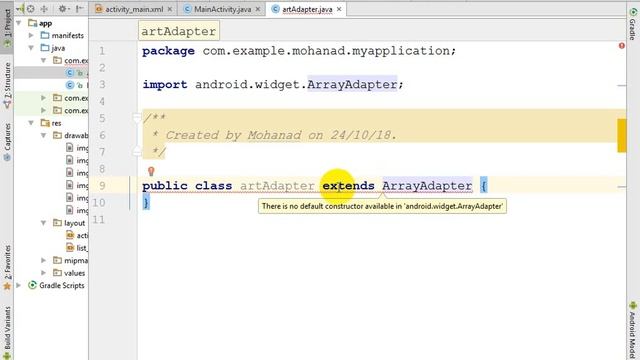Close the artAdapter.java tab
This screenshot has width=640, height=360.
[x=339, y=9]
